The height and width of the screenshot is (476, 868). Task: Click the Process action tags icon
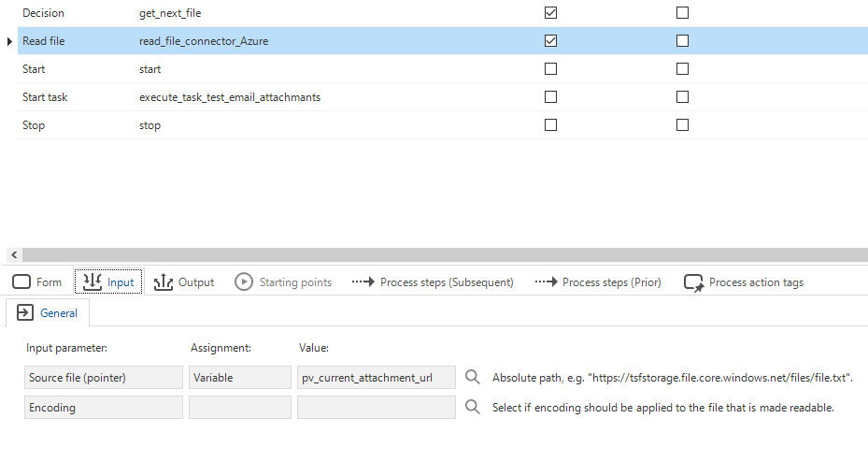pos(693,282)
